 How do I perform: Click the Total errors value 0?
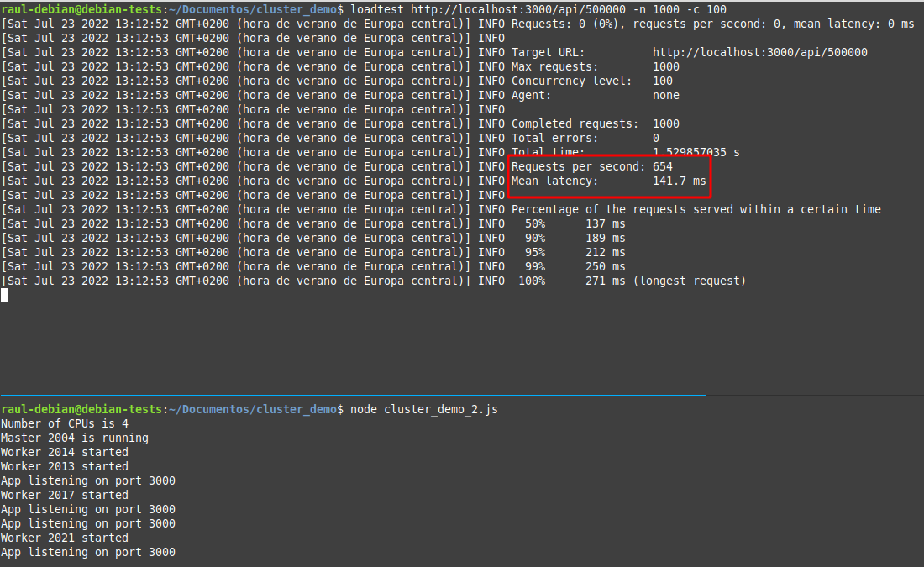point(655,138)
